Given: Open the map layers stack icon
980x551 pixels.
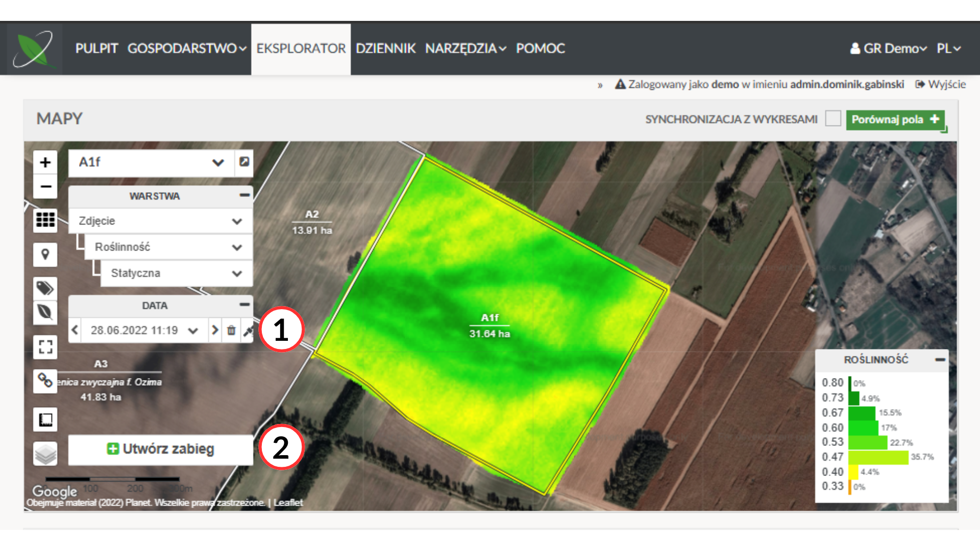Looking at the screenshot, I should tap(45, 453).
